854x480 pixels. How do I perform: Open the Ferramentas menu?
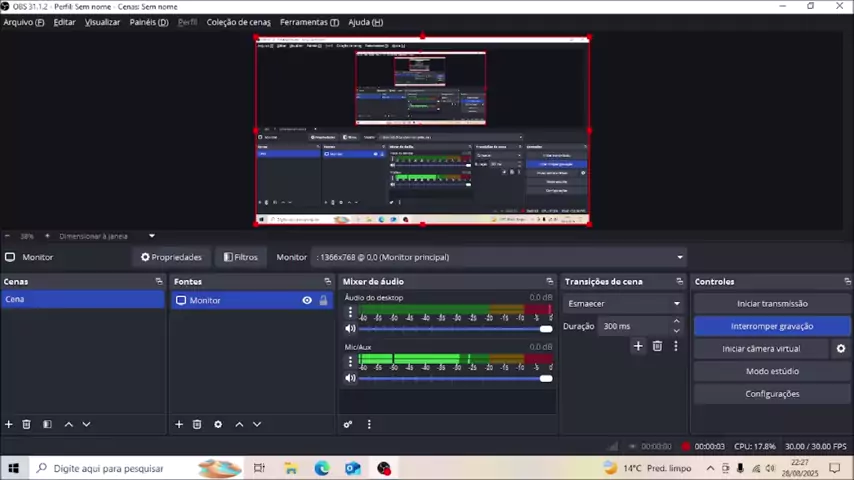tap(308, 22)
